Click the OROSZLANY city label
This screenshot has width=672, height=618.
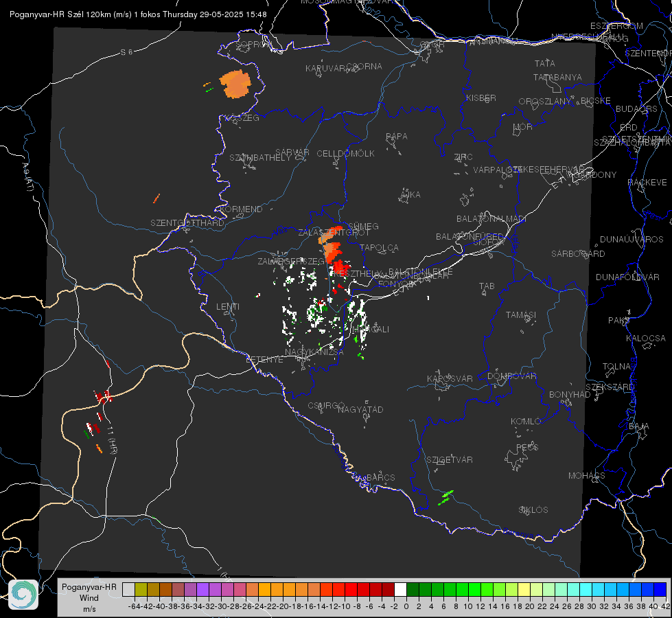(545, 102)
